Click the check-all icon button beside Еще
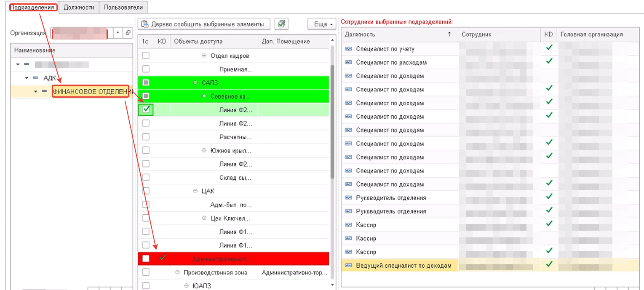Image resolution: width=644 pixels, height=290 pixels. [x=281, y=24]
